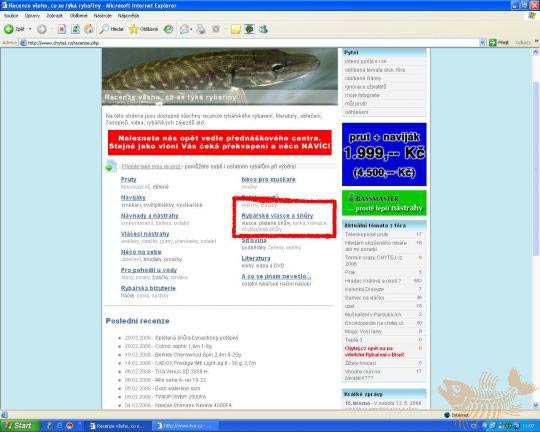This screenshot has width=540, height=432.
Task: Open the Návnady a nástrahy link
Action: point(149,216)
